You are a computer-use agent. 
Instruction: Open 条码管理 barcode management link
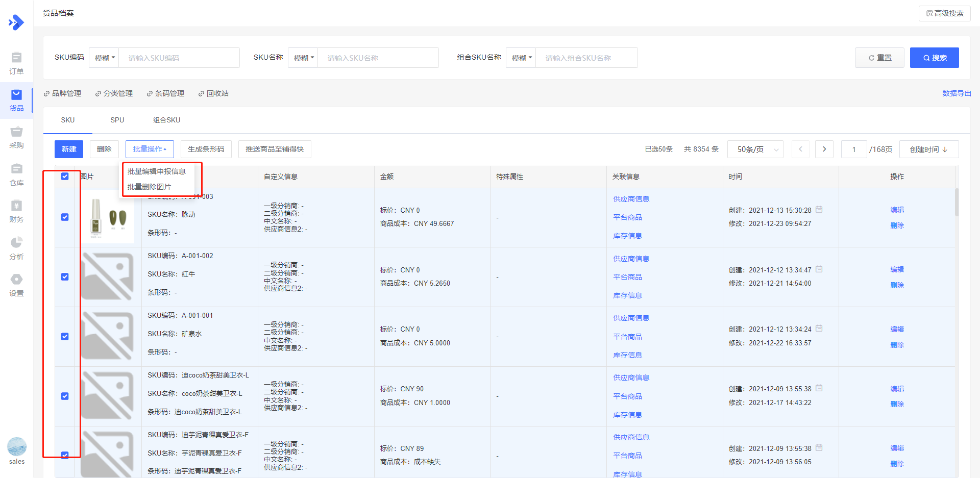(165, 93)
